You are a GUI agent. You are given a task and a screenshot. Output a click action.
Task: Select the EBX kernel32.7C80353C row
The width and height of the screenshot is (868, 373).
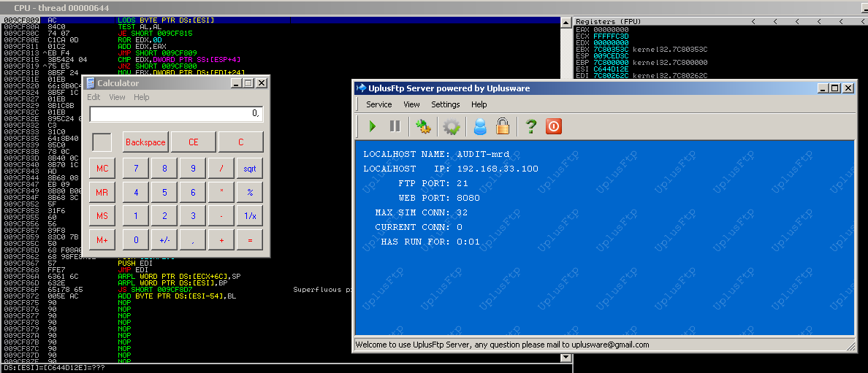[x=642, y=49]
